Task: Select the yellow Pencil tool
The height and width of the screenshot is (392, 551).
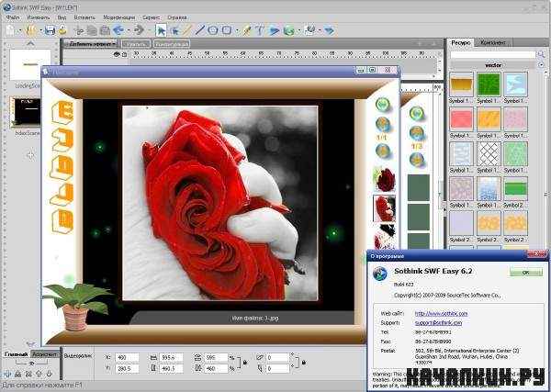Action: coord(186,30)
